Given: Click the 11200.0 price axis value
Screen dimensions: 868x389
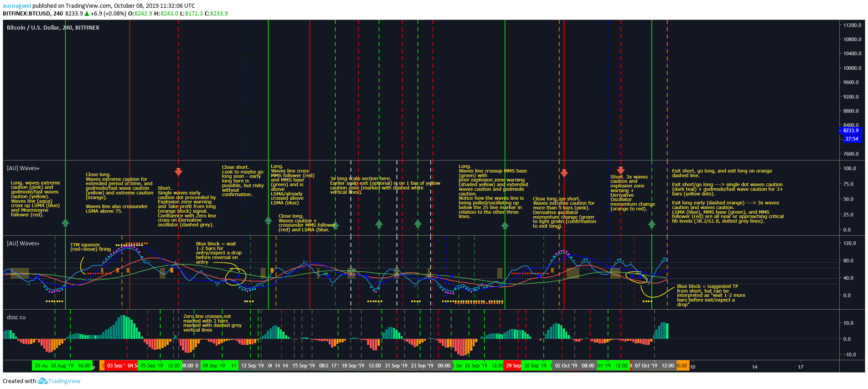Looking at the screenshot, I should (x=852, y=25).
